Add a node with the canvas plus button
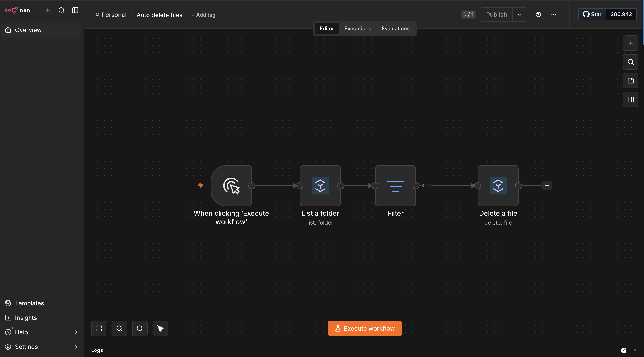 [x=631, y=43]
